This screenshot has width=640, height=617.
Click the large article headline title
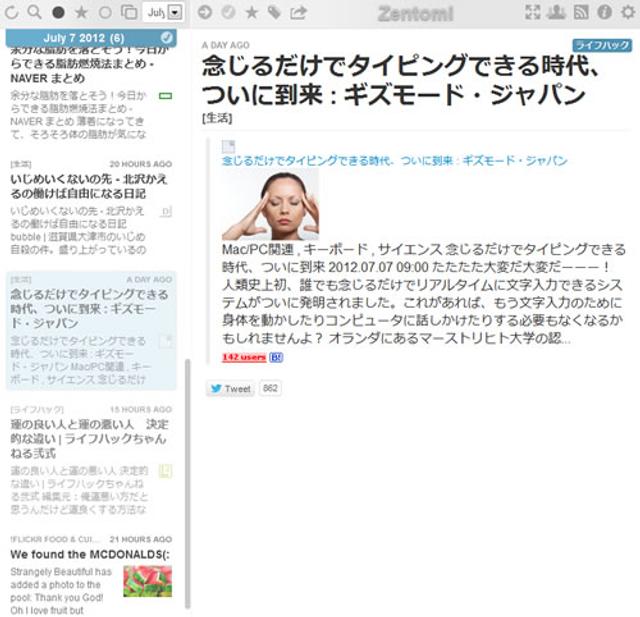pyautogui.click(x=400, y=80)
